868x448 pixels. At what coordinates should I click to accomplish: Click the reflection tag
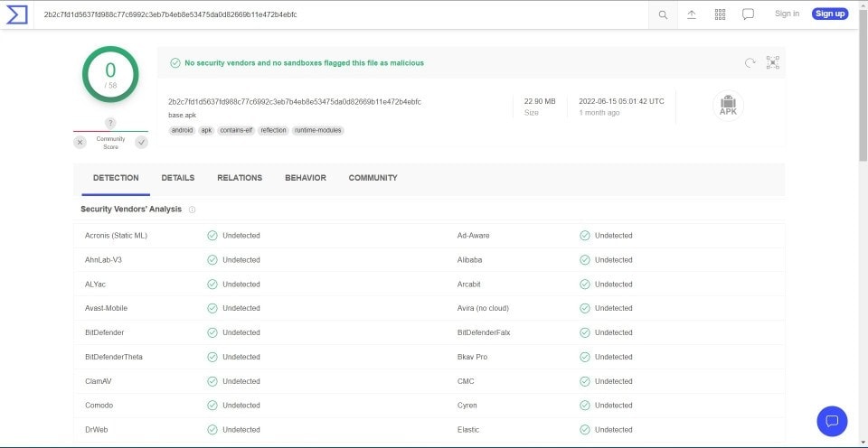(273, 131)
